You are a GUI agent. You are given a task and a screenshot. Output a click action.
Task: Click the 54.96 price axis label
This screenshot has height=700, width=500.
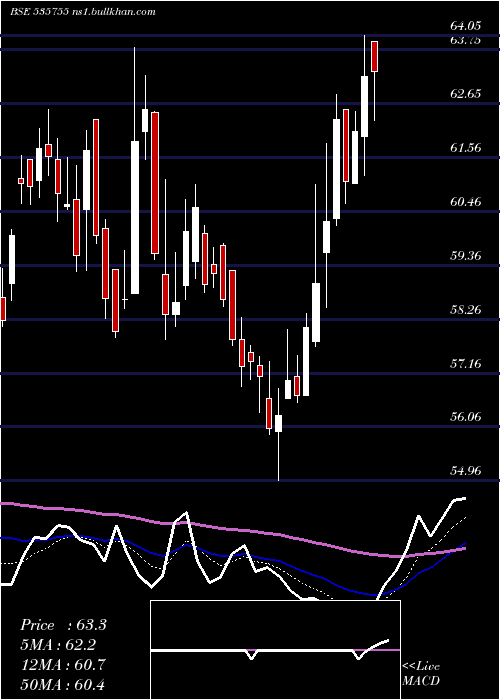(x=466, y=471)
